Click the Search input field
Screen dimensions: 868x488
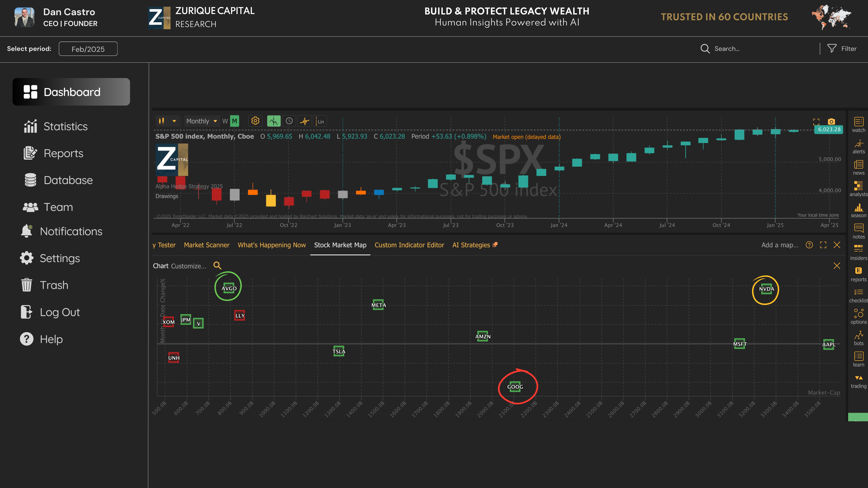pos(758,48)
